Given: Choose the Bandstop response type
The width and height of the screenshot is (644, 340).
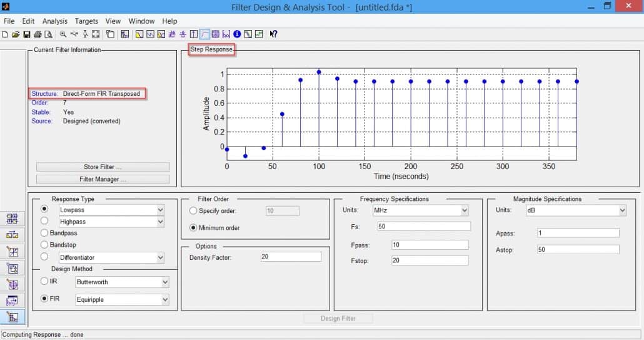Looking at the screenshot, I should click(59, 245).
